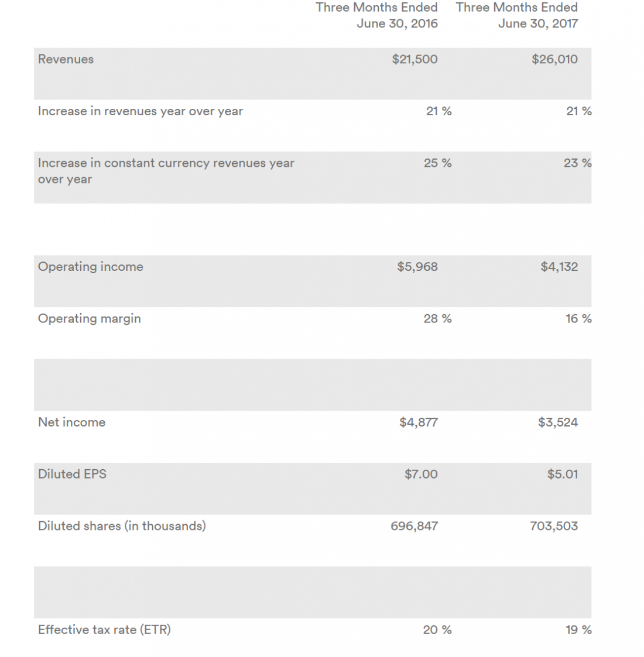The image size is (644, 657).
Task: Click Increase in revenues year over year label
Action: pyautogui.click(x=141, y=111)
